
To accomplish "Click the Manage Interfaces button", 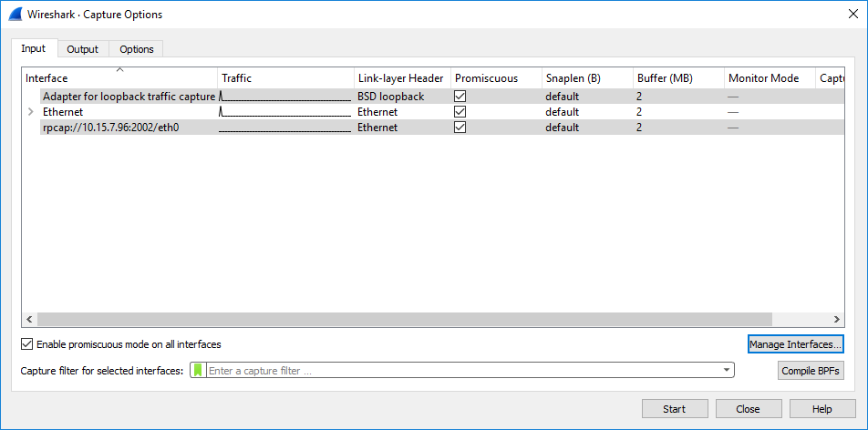I will coord(795,344).
